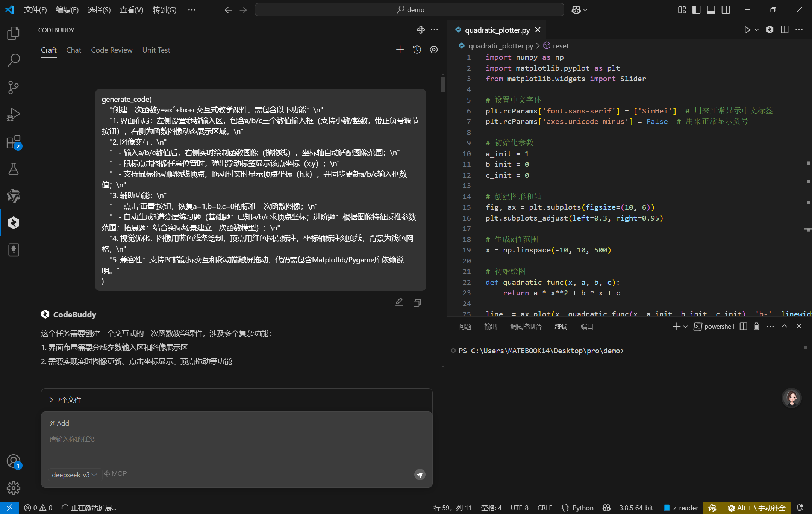Toggle the primary sidebar layout button
Image resolution: width=812 pixels, height=514 pixels.
tap(696, 10)
